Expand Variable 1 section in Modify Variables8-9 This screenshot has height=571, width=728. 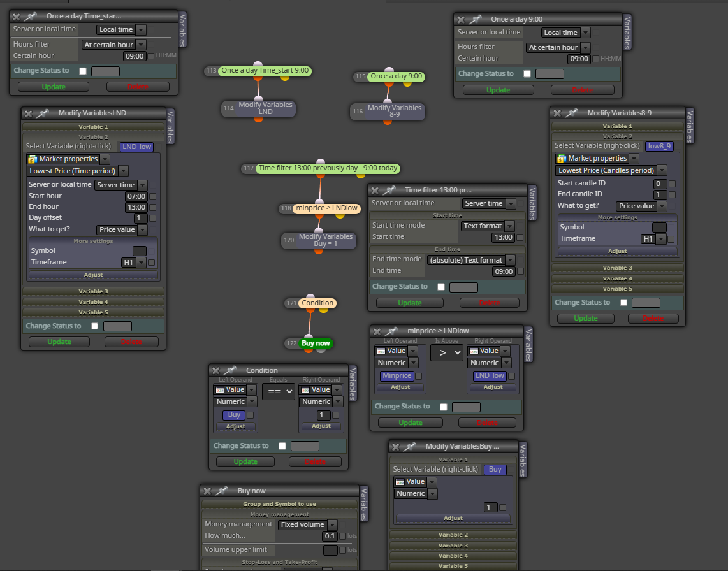(617, 126)
